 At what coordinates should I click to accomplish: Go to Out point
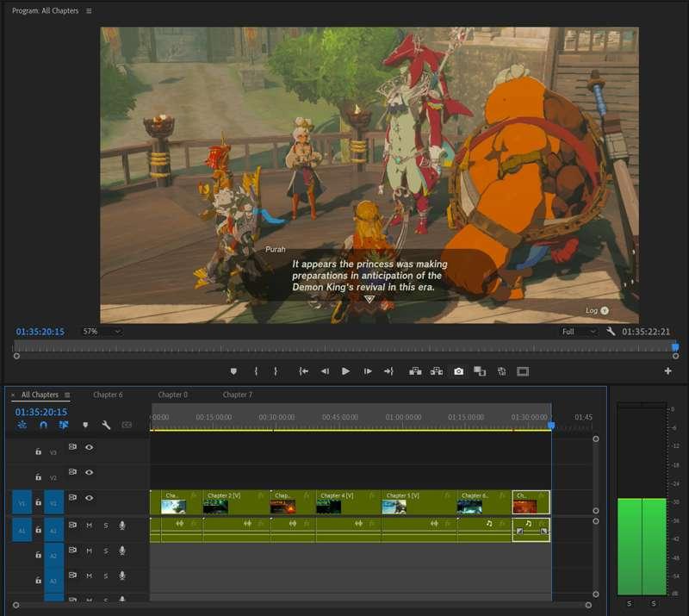[388, 371]
